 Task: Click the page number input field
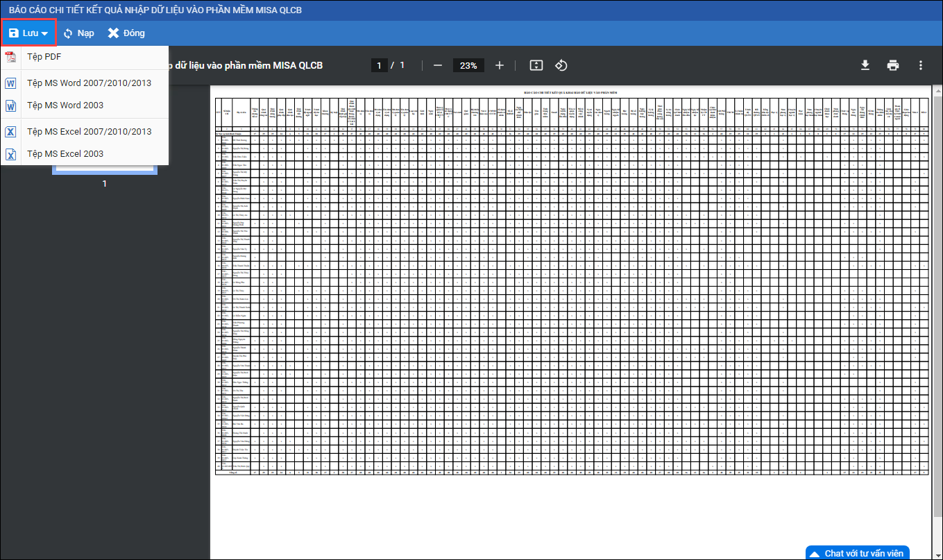[379, 65]
